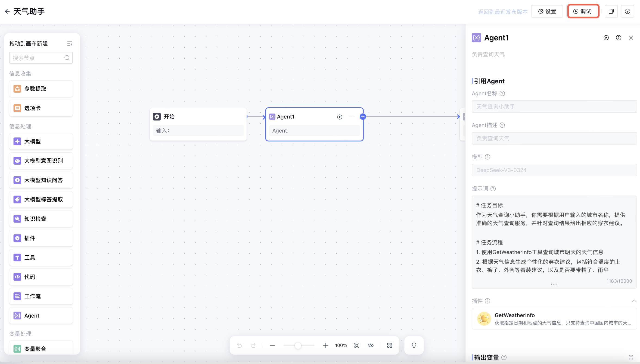Select the 大模型意图识别 node item

(x=41, y=161)
